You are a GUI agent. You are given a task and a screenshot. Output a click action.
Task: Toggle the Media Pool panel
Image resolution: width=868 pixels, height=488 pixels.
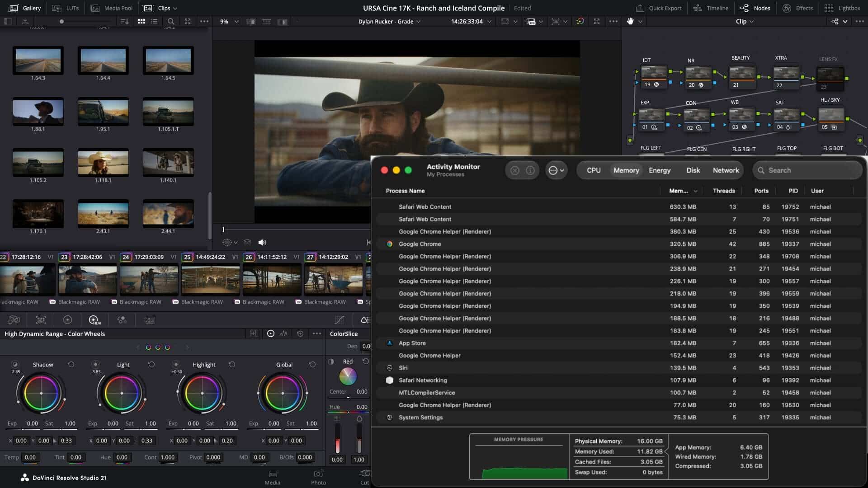coord(112,8)
